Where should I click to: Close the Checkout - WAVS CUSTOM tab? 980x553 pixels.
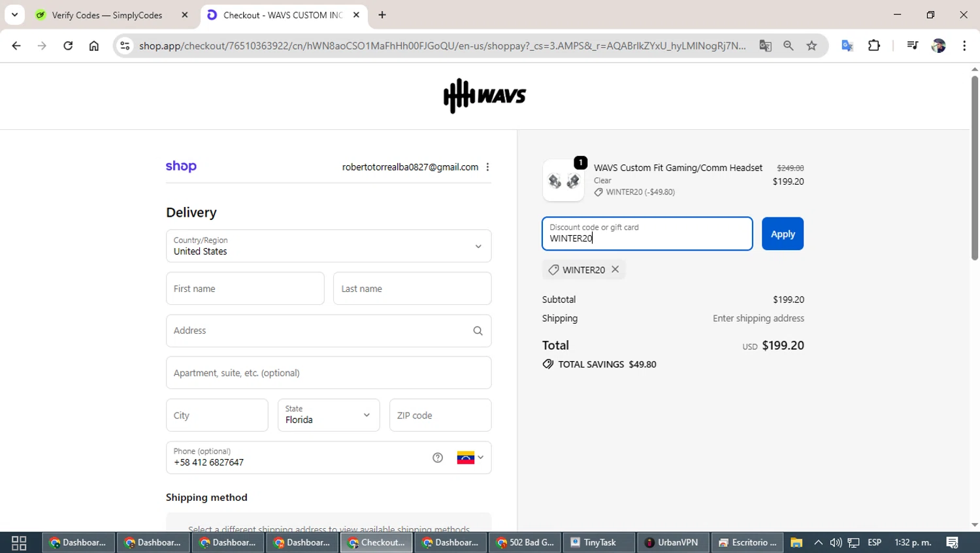pos(356,14)
